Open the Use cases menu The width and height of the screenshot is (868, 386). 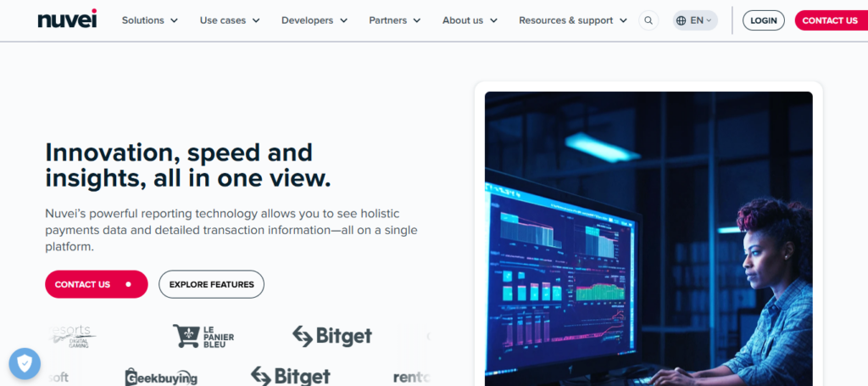[230, 20]
